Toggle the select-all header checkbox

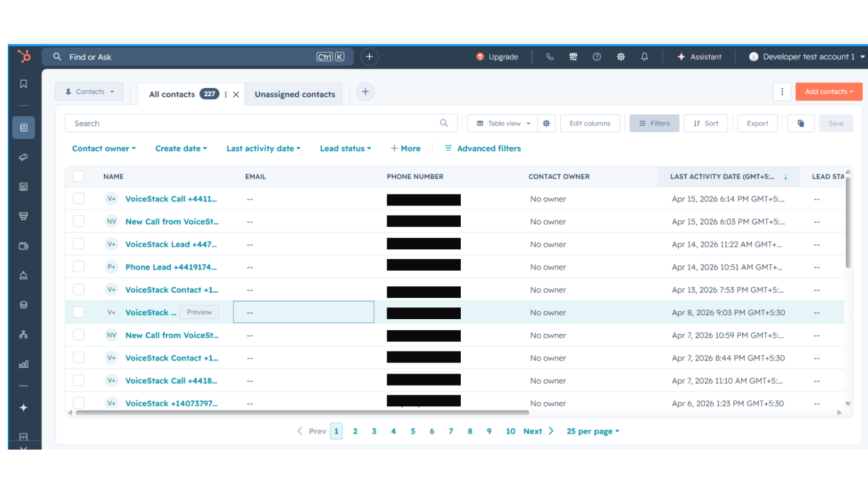coord(79,176)
